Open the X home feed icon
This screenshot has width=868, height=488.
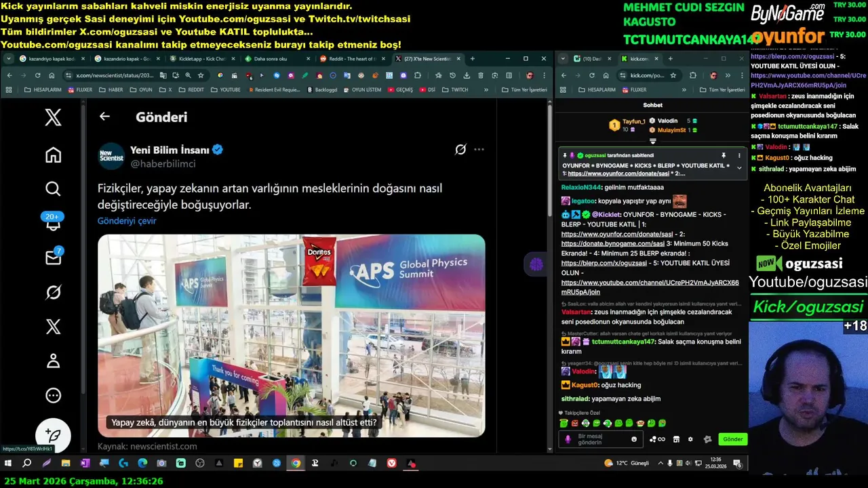(53, 155)
